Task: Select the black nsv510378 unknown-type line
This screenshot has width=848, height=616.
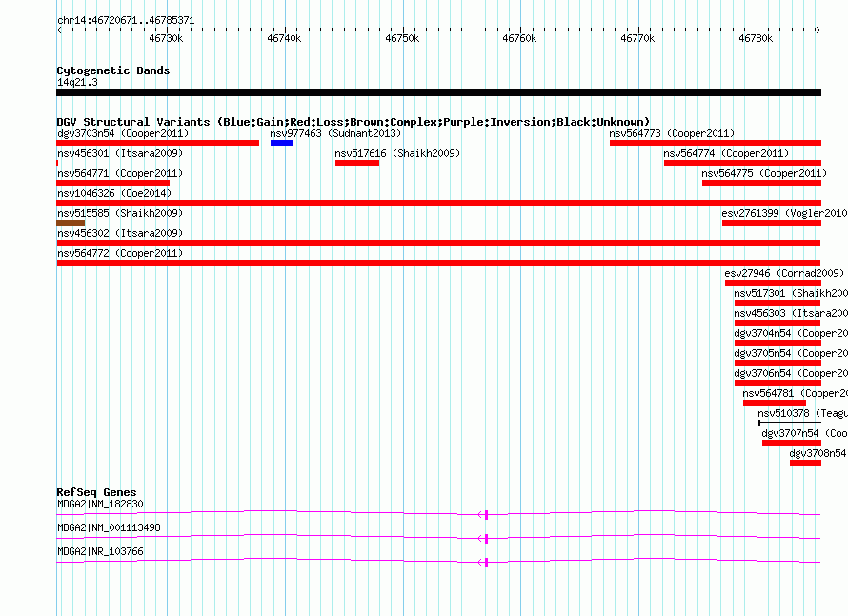Action: pyautogui.click(x=790, y=423)
